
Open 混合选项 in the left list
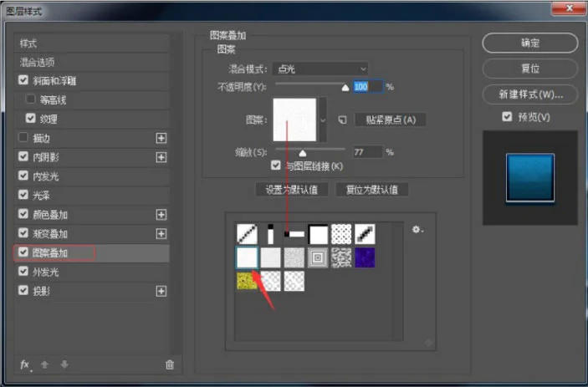coord(92,62)
